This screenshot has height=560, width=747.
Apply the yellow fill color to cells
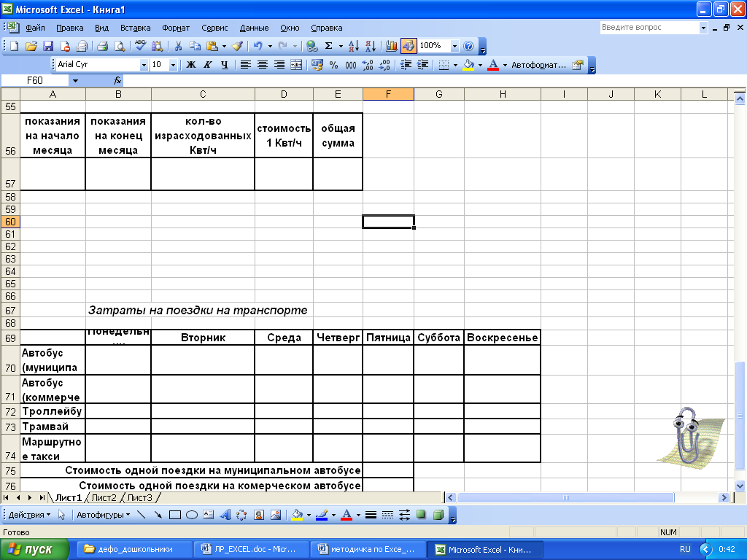click(x=469, y=65)
